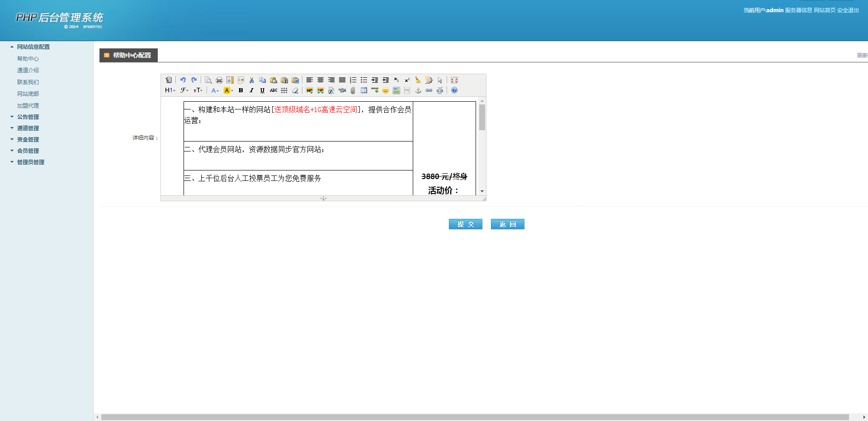Remove formatting with the eraser icon
The width and height of the screenshot is (868, 421).
[x=295, y=90]
